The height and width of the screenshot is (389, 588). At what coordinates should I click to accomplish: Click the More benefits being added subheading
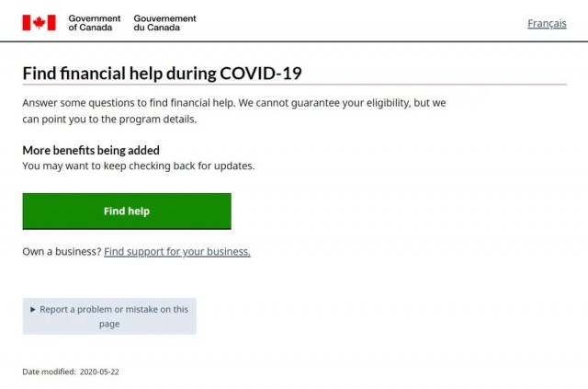(x=91, y=150)
